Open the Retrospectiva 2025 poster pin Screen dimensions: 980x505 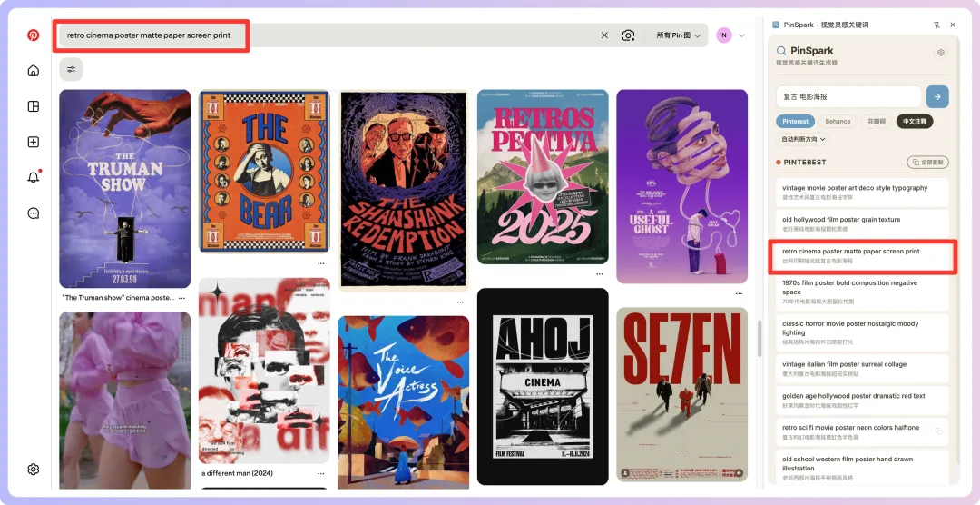tap(544, 176)
